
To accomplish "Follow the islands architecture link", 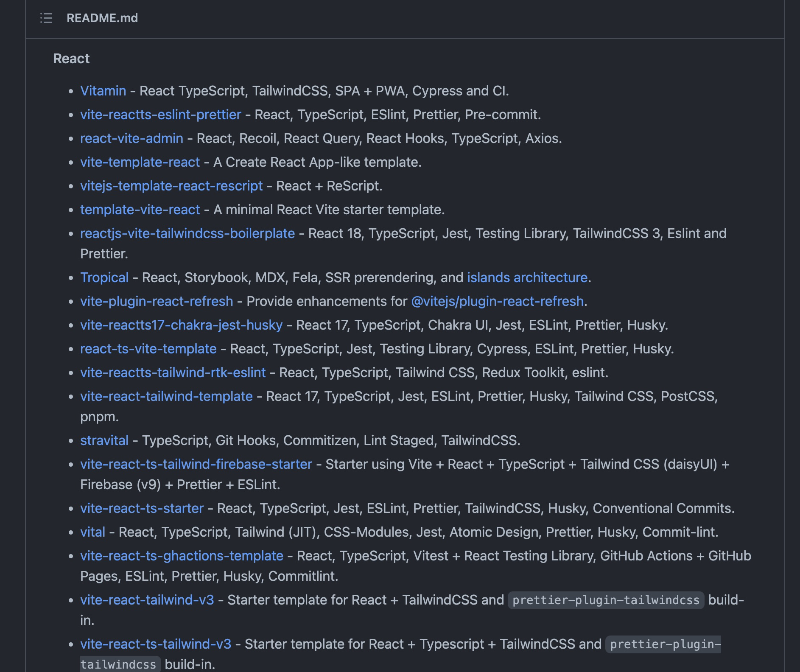I will (x=527, y=277).
